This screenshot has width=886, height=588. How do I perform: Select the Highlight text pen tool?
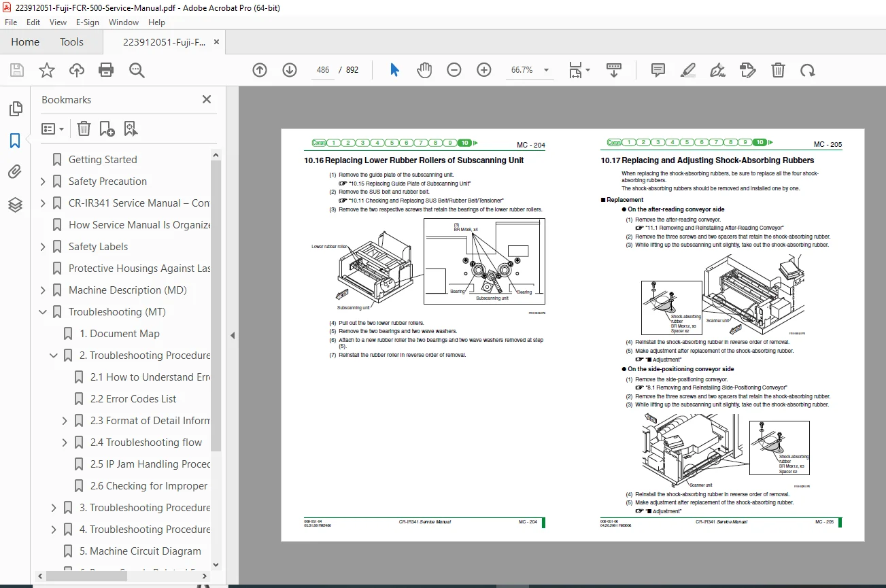[x=688, y=70]
